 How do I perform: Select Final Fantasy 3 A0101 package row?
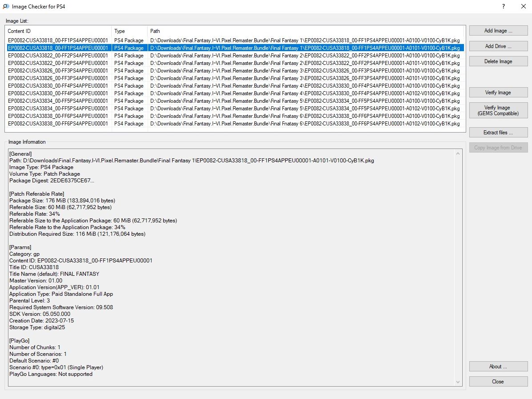235,78
